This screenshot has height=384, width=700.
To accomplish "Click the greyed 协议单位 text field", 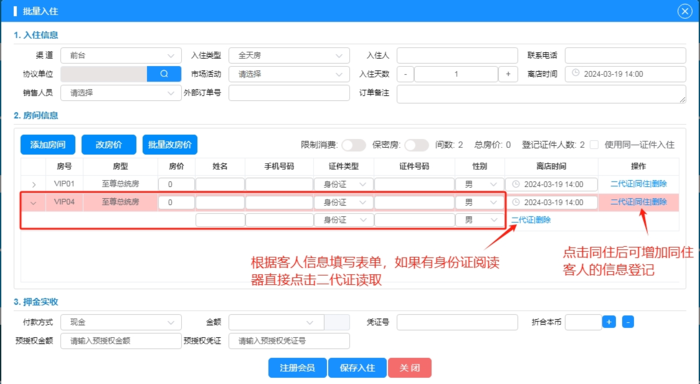I will tap(104, 74).
